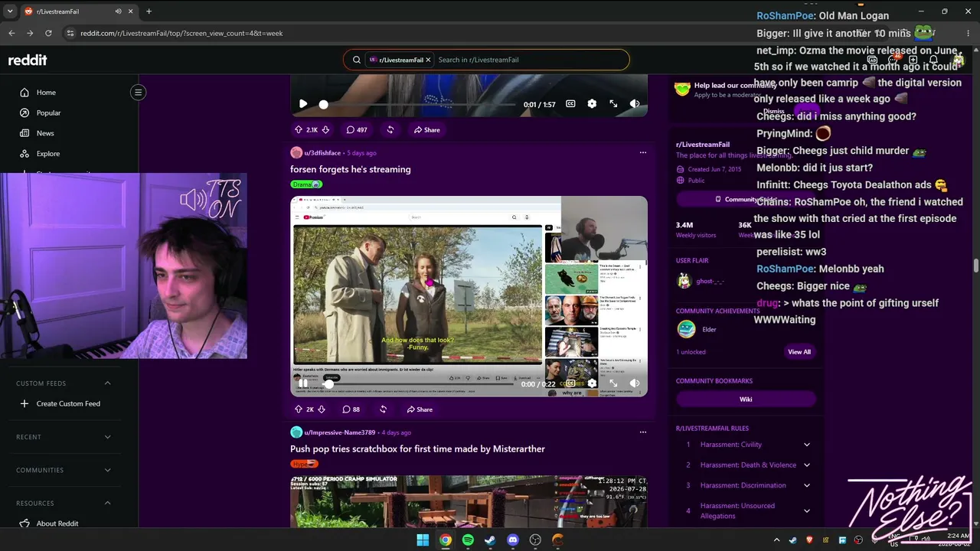Open settings gear on the forsen video
Image resolution: width=980 pixels, height=551 pixels.
point(592,383)
